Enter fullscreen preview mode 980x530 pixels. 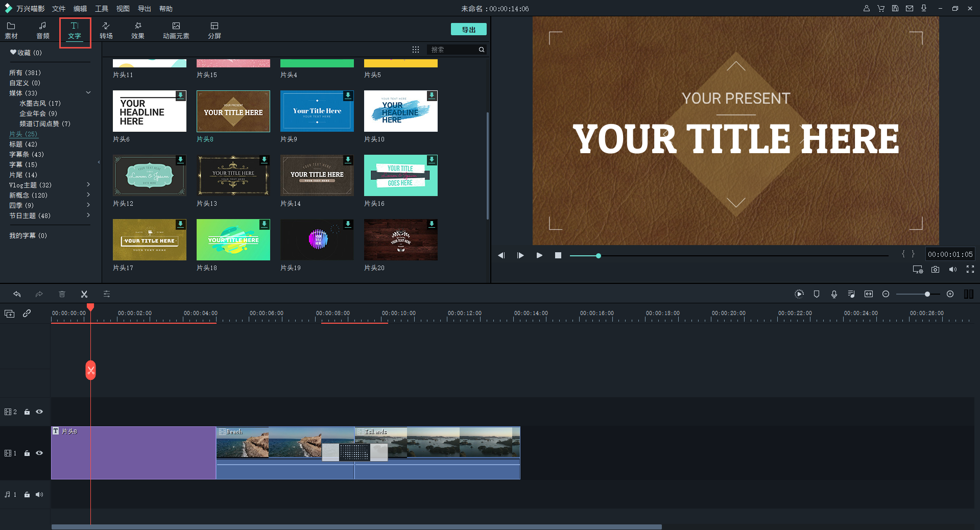[970, 270]
